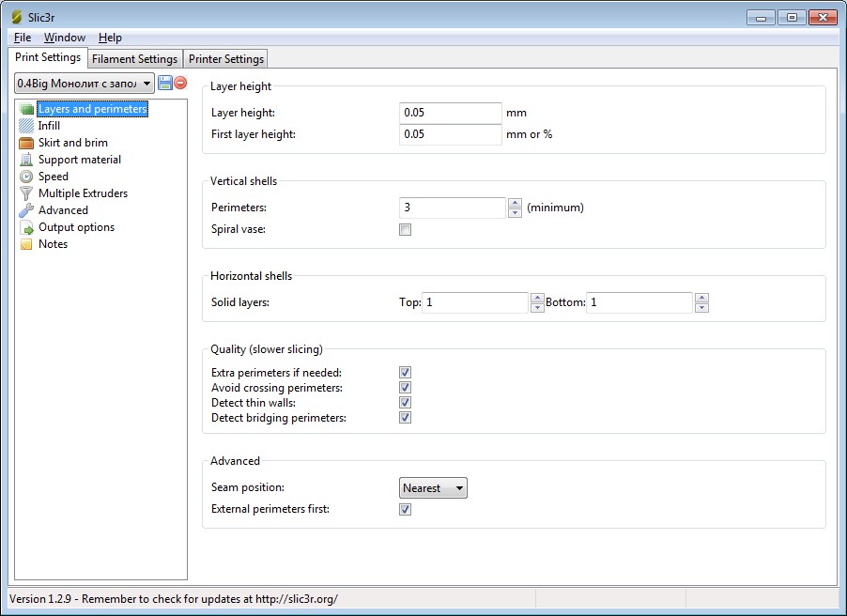This screenshot has width=847, height=616.
Task: Uncheck External perimeters first
Action: click(406, 510)
